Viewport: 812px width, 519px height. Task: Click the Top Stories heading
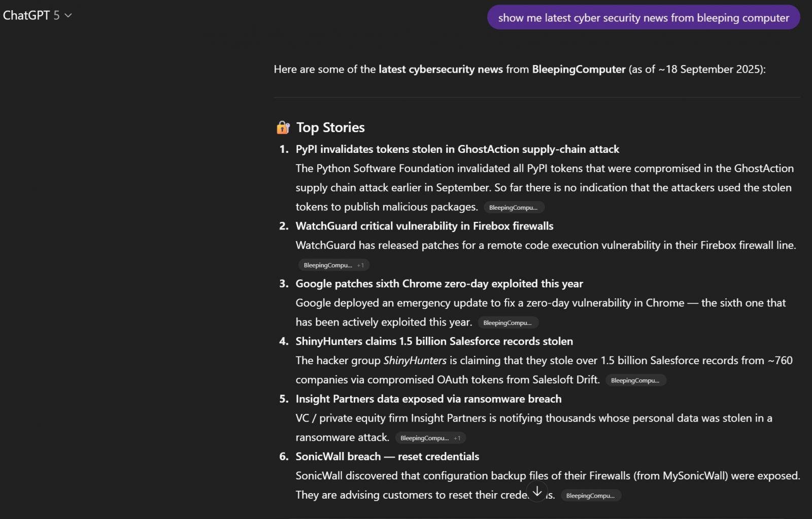click(x=330, y=127)
